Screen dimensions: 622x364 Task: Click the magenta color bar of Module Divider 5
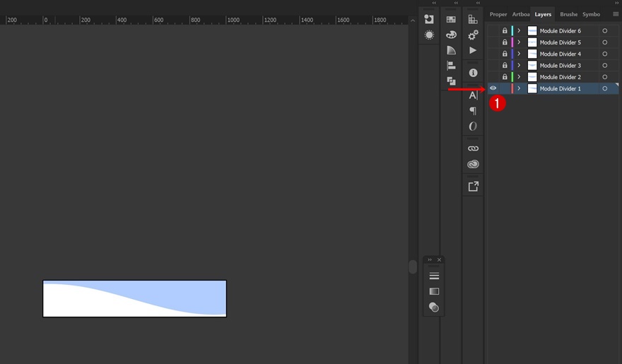[512, 42]
